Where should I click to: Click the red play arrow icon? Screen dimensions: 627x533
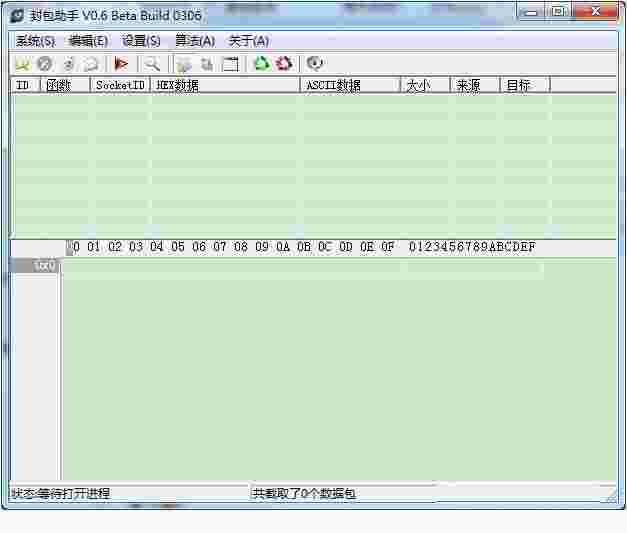pyautogui.click(x=121, y=64)
